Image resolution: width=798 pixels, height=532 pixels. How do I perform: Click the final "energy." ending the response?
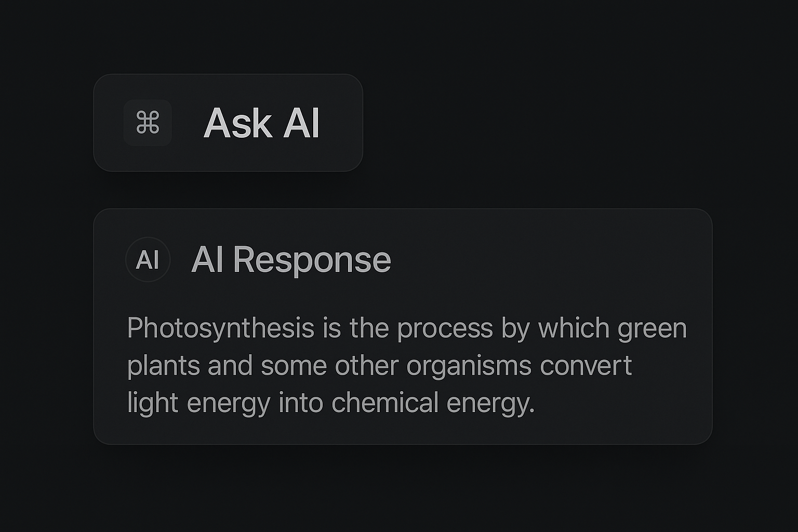pyautogui.click(x=490, y=403)
